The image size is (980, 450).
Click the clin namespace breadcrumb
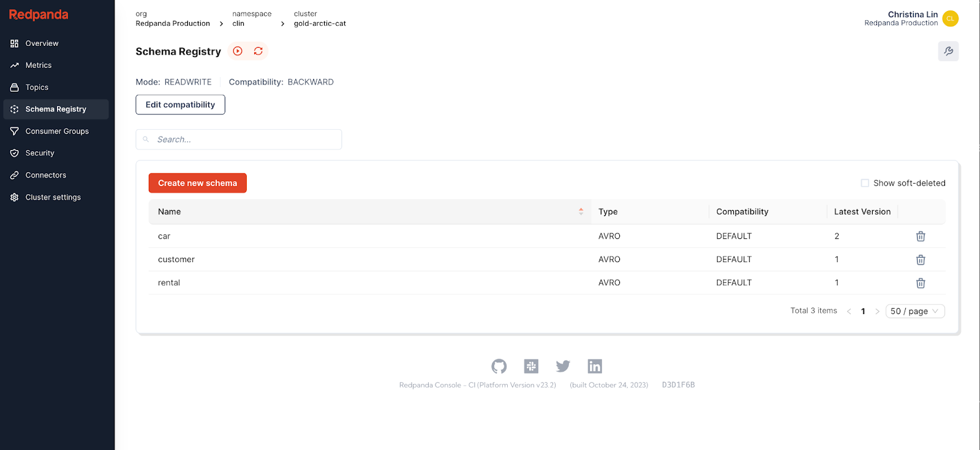[238, 23]
